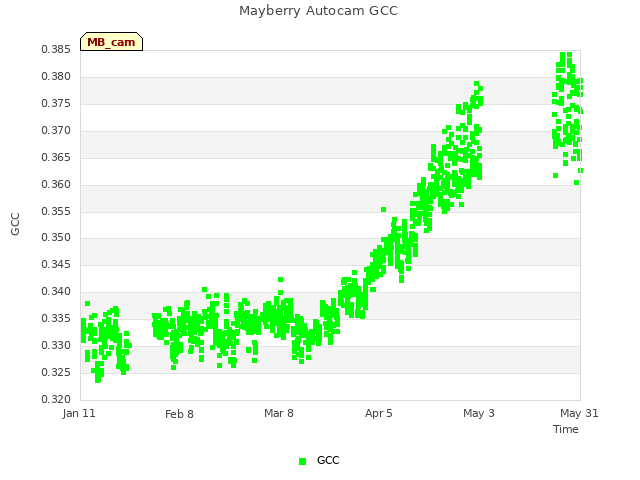Click the Time x-axis title
640x480 pixels.
(566, 429)
